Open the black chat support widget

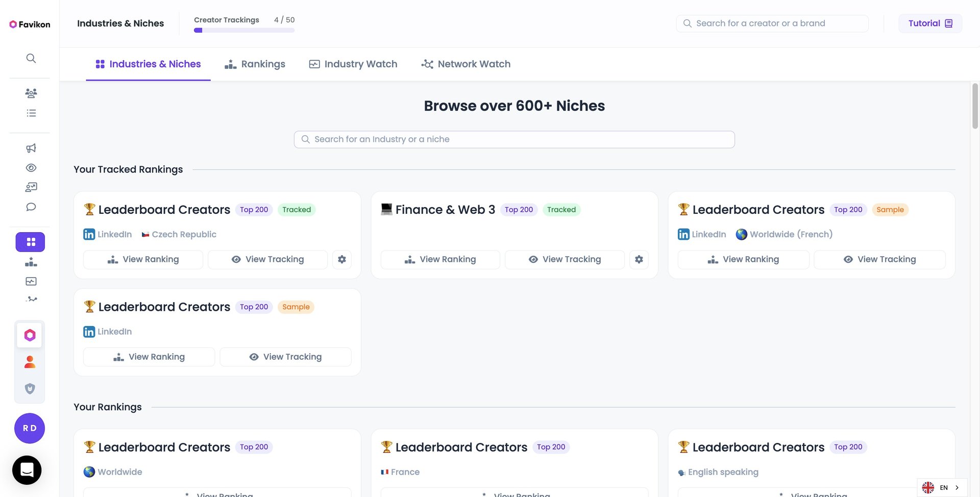[27, 470]
